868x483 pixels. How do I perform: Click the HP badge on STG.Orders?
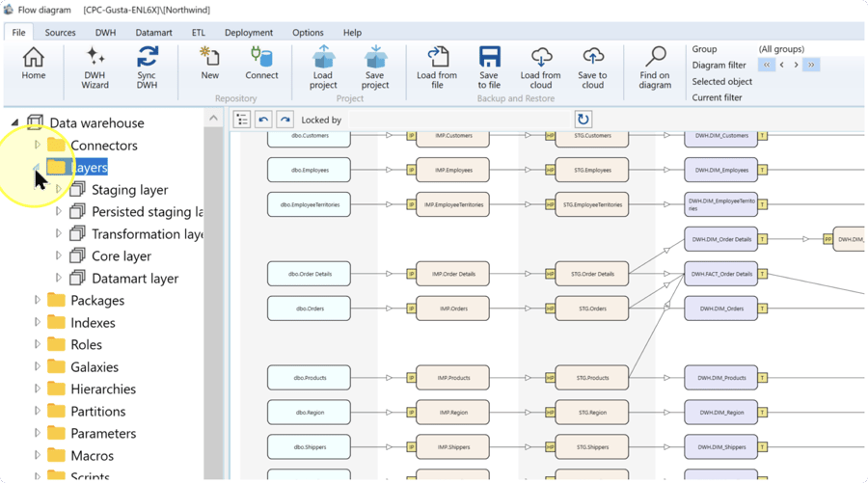pyautogui.click(x=550, y=309)
